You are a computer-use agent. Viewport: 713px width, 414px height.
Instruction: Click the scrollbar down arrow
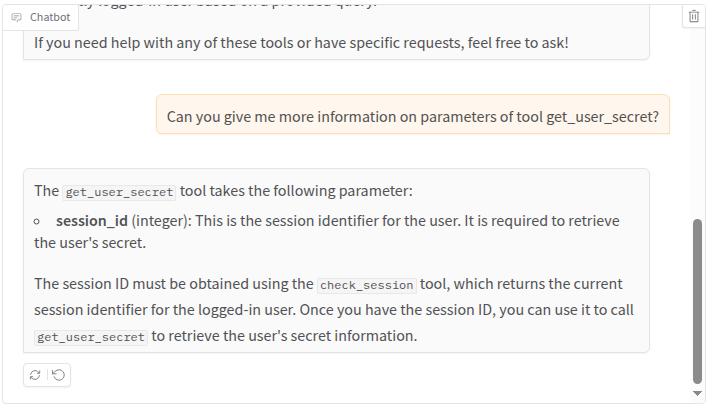pos(697,393)
